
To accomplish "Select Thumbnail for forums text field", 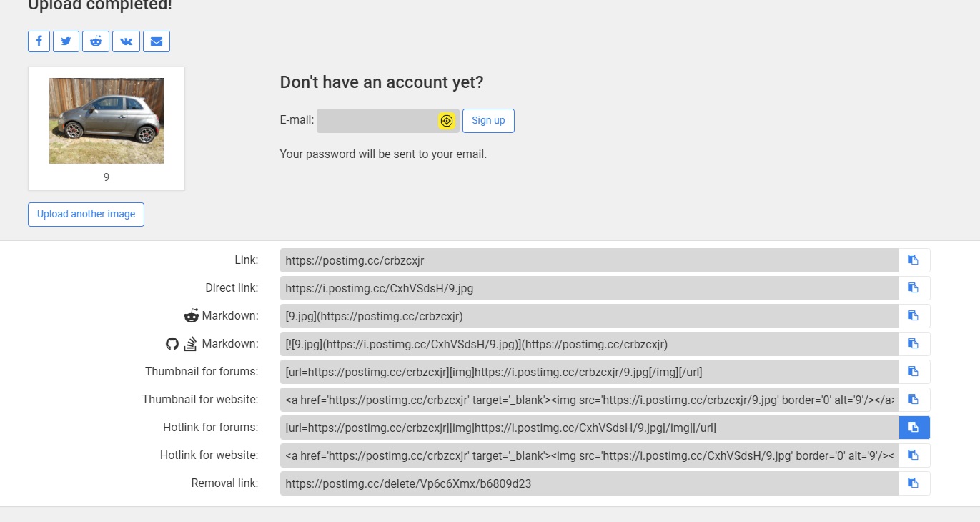I will (x=589, y=372).
